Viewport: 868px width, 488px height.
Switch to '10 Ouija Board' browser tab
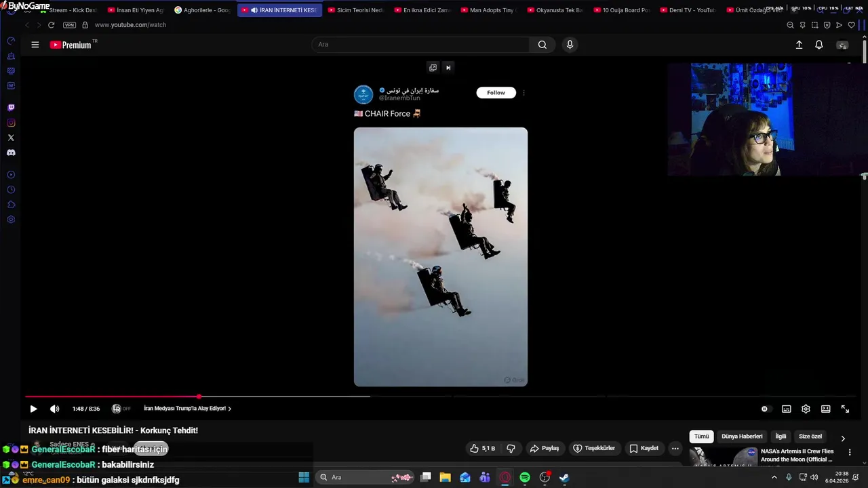click(x=621, y=10)
